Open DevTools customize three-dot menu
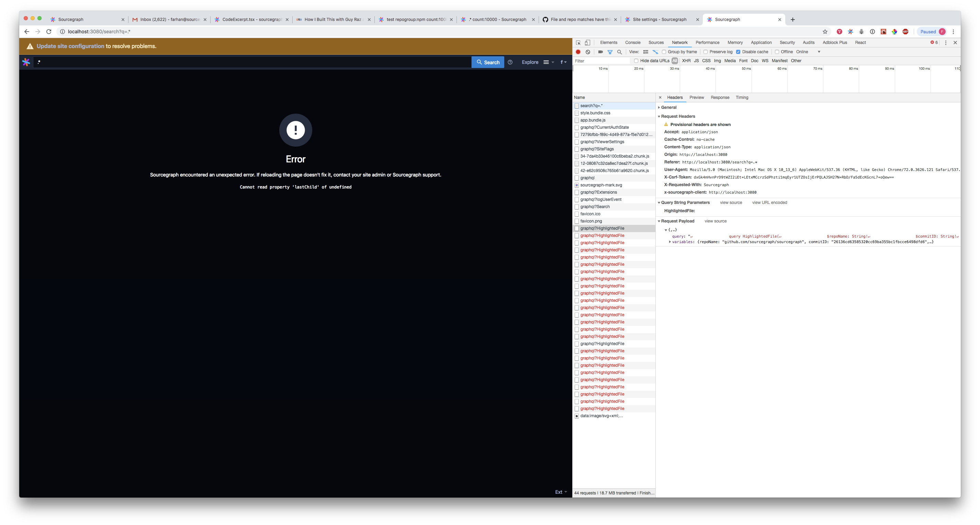Screen dimensions: 980x525 coord(946,43)
